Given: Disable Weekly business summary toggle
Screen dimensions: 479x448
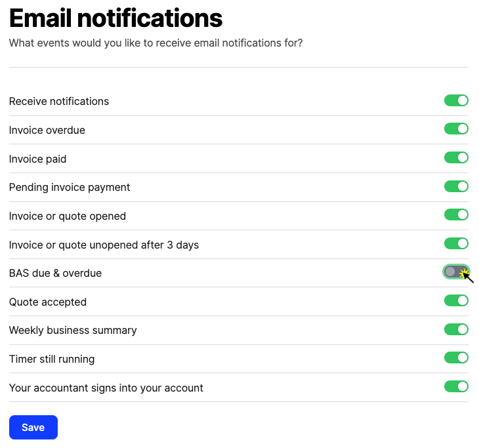Looking at the screenshot, I should (456, 329).
